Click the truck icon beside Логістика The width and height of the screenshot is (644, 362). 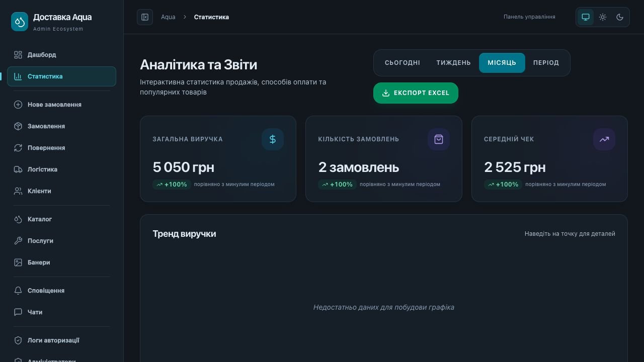pyautogui.click(x=18, y=169)
